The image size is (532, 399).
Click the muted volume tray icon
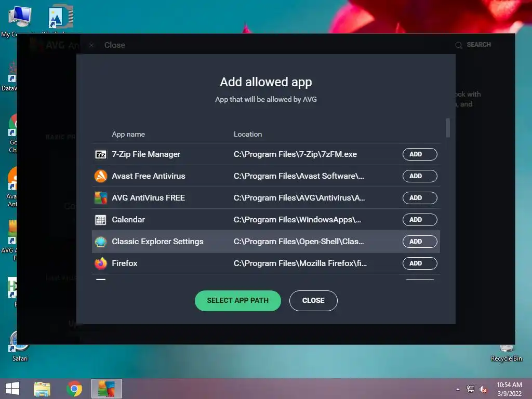[x=483, y=389]
